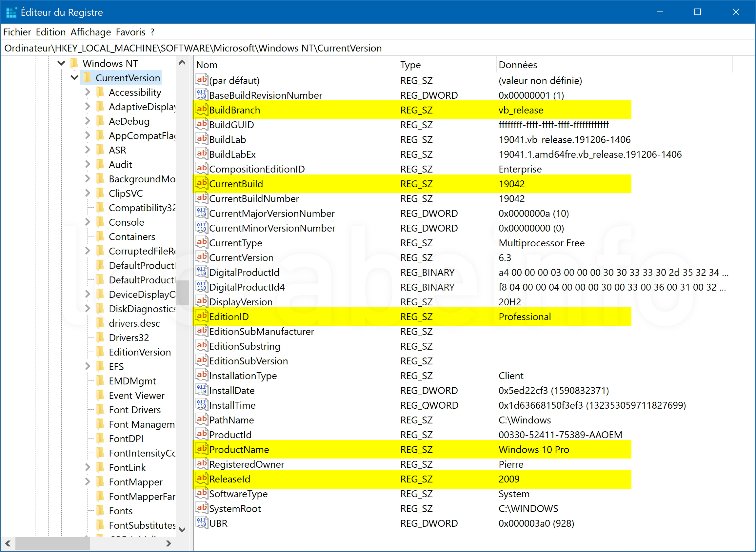The image size is (756, 552).
Task: Click the ReleaseId string icon
Action: pos(202,479)
